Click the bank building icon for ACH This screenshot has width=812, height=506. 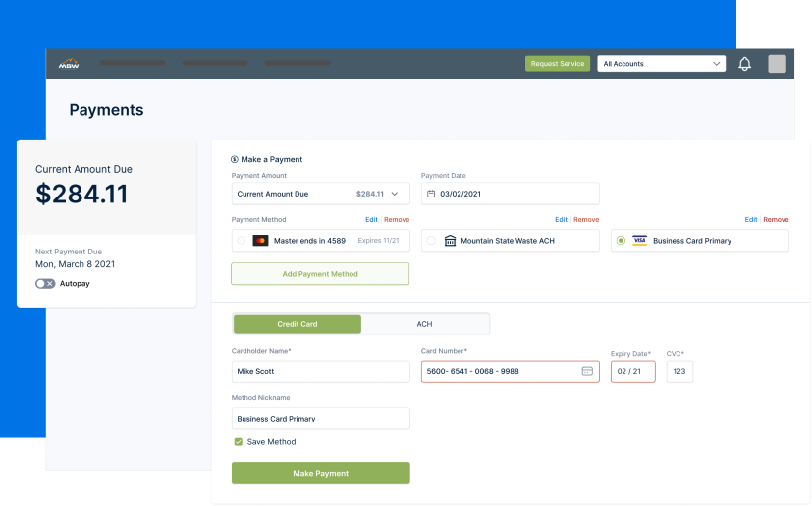pos(450,241)
